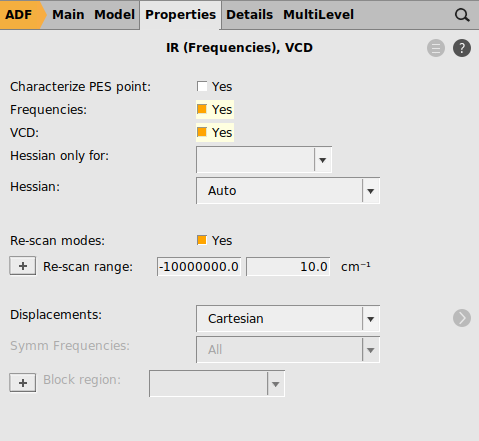Click the help question mark icon
This screenshot has width=479, height=441.
point(462,48)
